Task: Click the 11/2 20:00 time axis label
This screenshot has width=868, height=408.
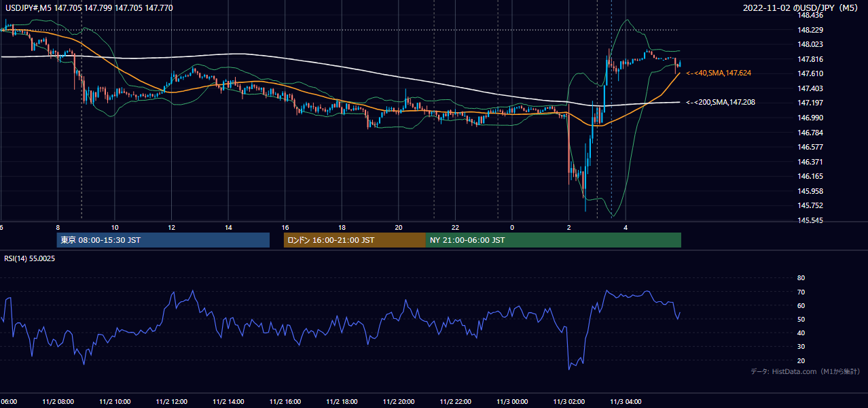Action: [399, 402]
